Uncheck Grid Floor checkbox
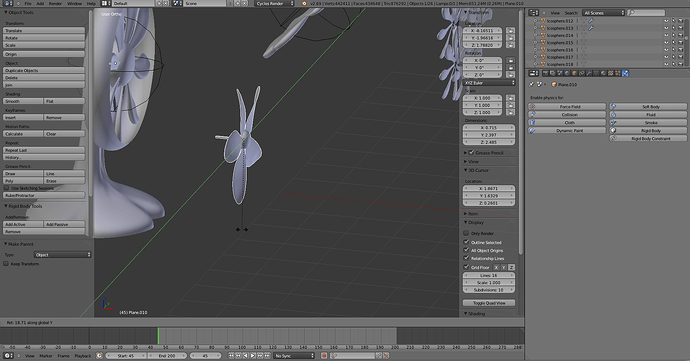This screenshot has height=361, width=690. (466, 267)
